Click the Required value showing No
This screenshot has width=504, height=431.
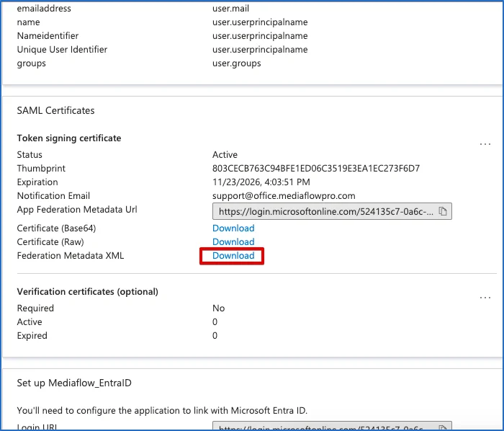(x=218, y=308)
